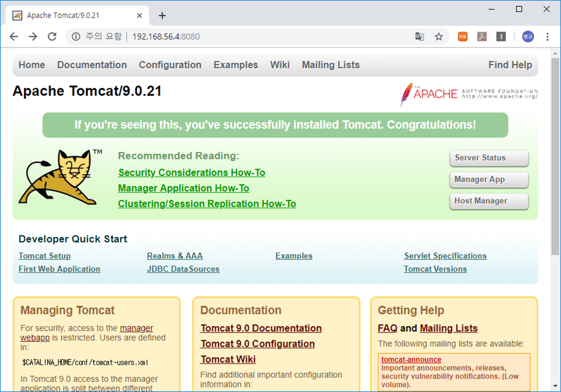Click the Getting Help heading
This screenshot has height=392, width=561.
411,310
